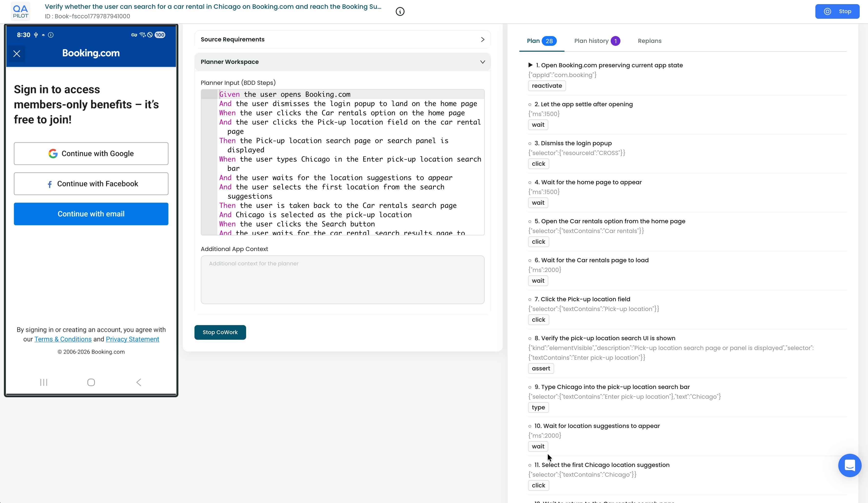Viewport: 868px width, 503px height.
Task: Click the wait tag under step 10
Action: [x=538, y=446]
